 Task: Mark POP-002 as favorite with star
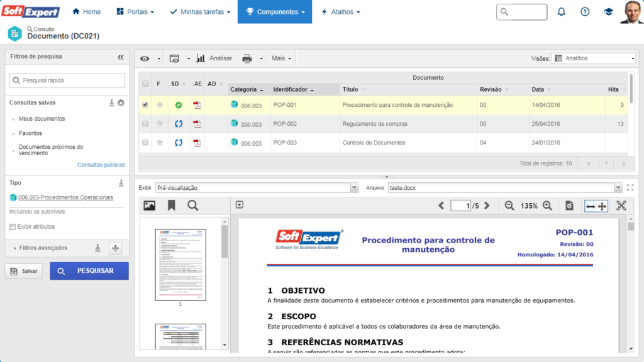tap(160, 124)
